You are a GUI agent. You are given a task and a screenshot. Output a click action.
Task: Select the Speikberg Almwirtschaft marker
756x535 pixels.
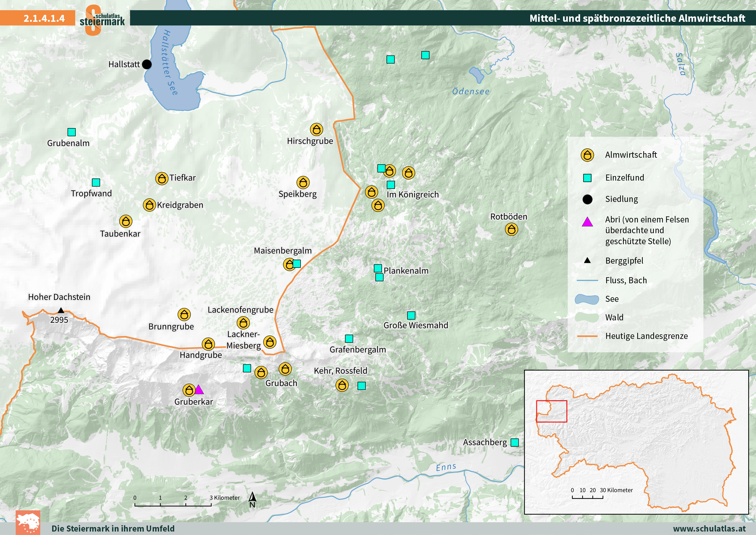coord(303,183)
